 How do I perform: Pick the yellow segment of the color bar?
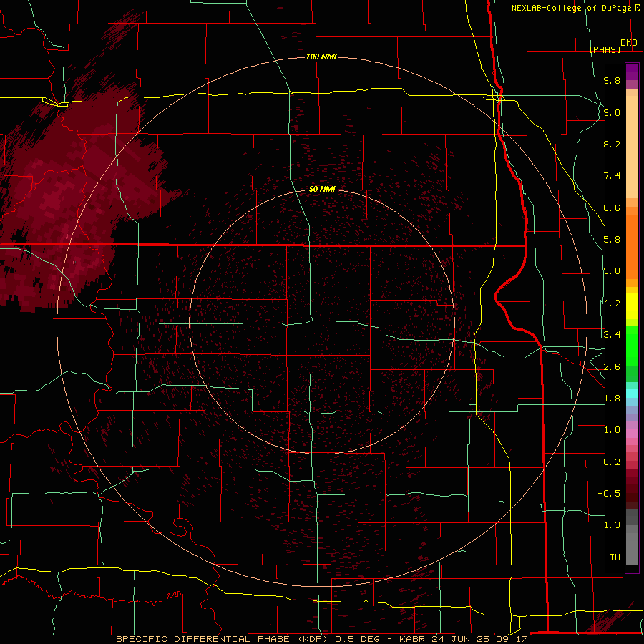[x=632, y=306]
